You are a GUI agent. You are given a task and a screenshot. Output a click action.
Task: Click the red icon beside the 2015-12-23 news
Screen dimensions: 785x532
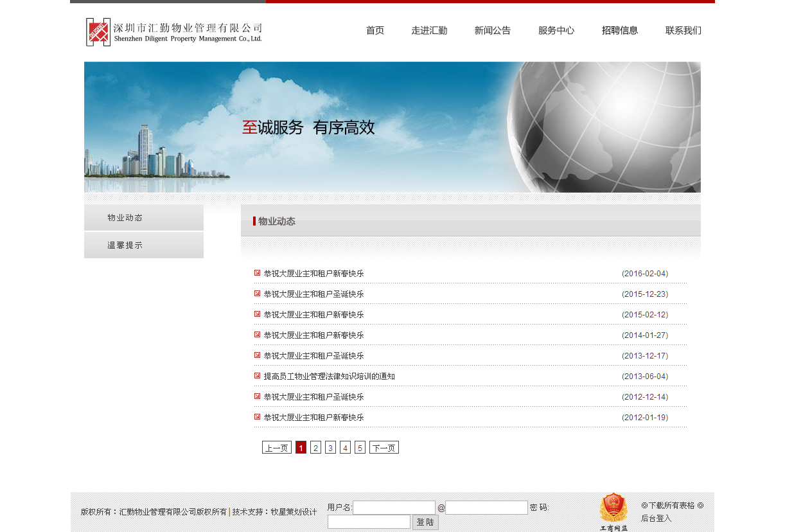tap(257, 294)
